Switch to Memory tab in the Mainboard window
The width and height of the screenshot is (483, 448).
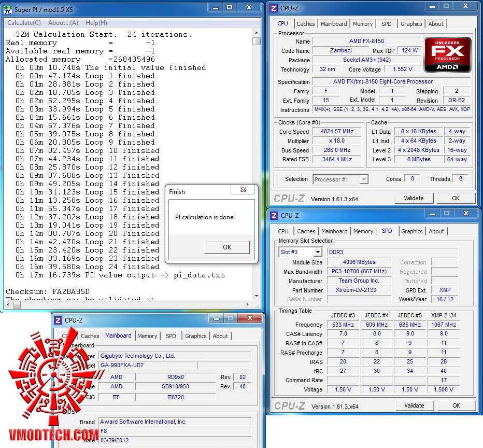(x=147, y=336)
